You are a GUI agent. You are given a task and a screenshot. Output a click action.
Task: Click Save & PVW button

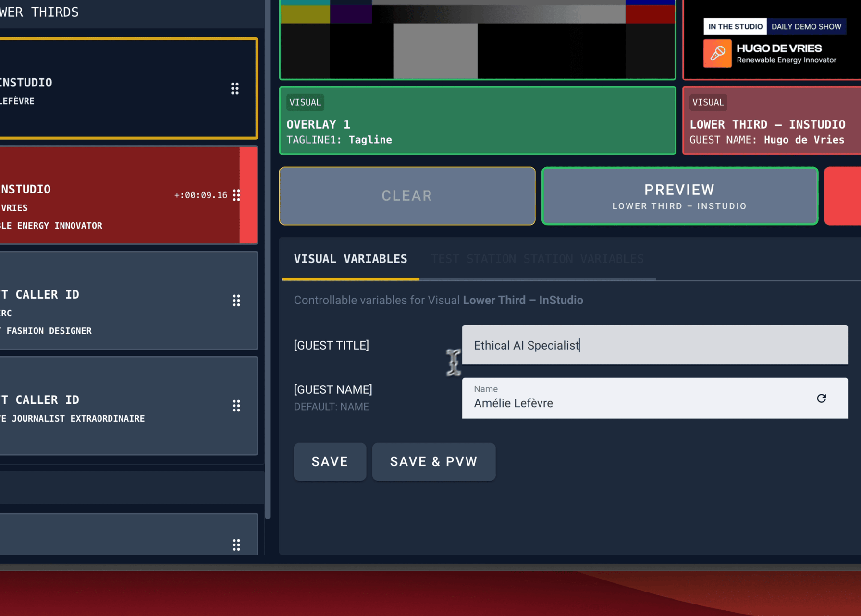click(x=433, y=461)
